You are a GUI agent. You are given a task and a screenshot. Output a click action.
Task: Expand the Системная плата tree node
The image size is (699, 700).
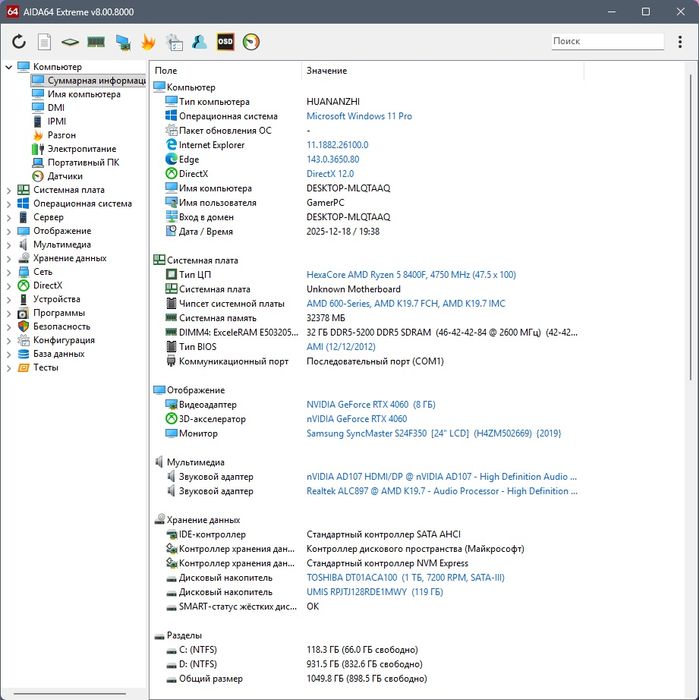tap(8, 190)
